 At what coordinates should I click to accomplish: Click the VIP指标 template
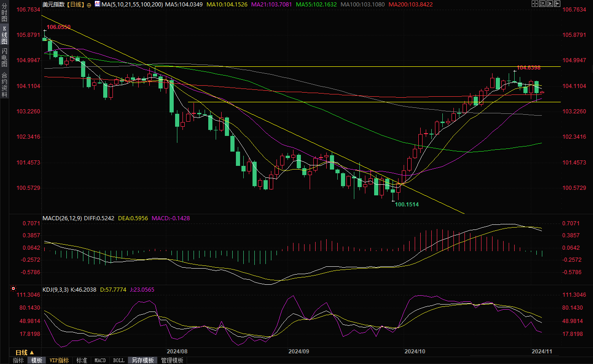[59, 360]
